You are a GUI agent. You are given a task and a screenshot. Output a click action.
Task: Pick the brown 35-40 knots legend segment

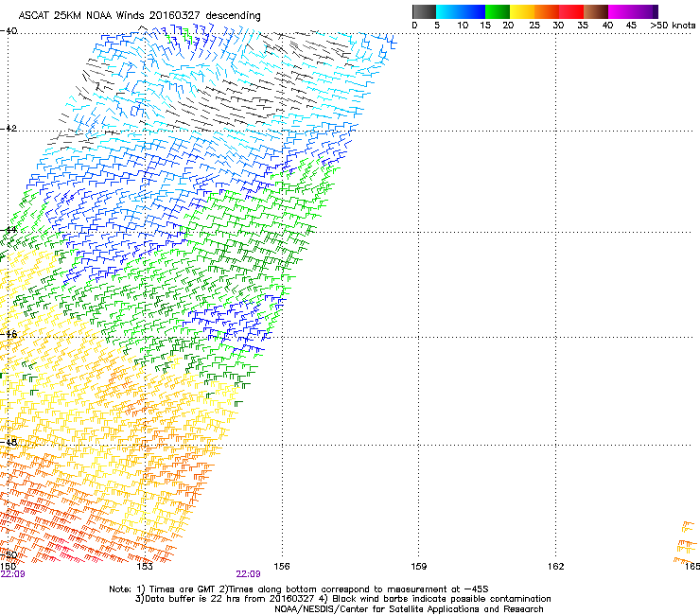click(596, 11)
